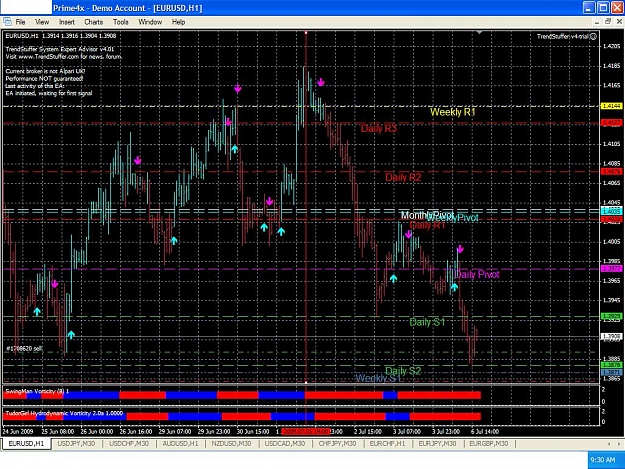Click the Daily R2 line label
This screenshot has height=469, width=625.
(403, 177)
